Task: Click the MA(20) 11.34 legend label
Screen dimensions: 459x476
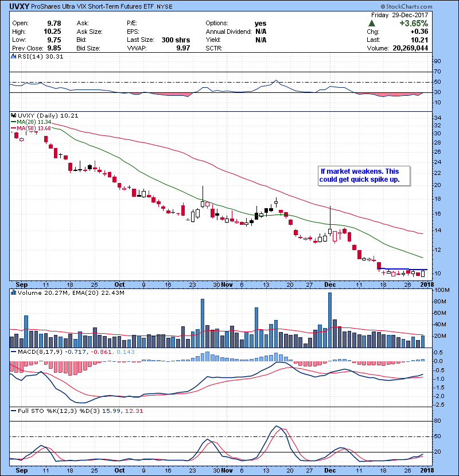Action: point(31,122)
